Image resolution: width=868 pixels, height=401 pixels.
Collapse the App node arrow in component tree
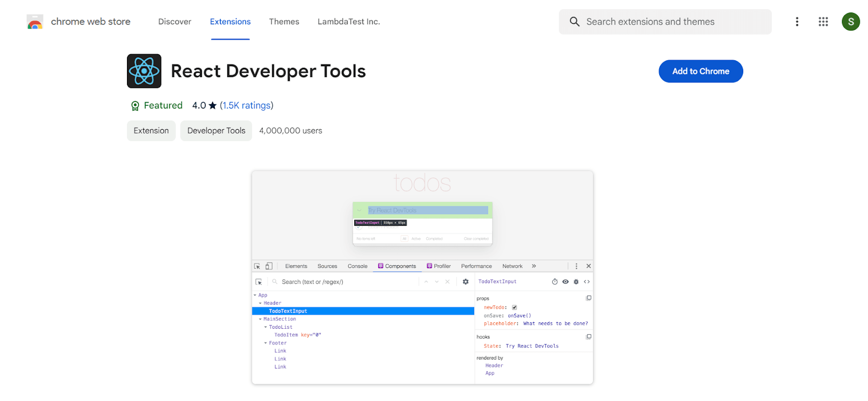click(255, 295)
